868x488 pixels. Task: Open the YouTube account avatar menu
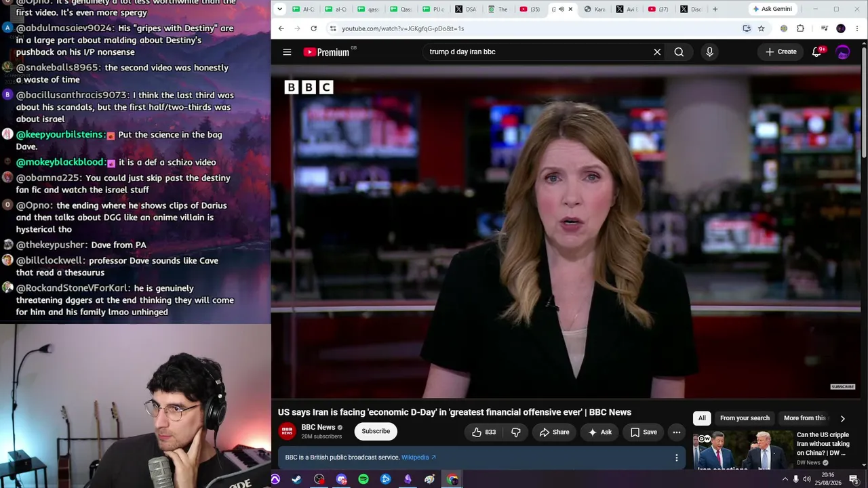(x=843, y=52)
